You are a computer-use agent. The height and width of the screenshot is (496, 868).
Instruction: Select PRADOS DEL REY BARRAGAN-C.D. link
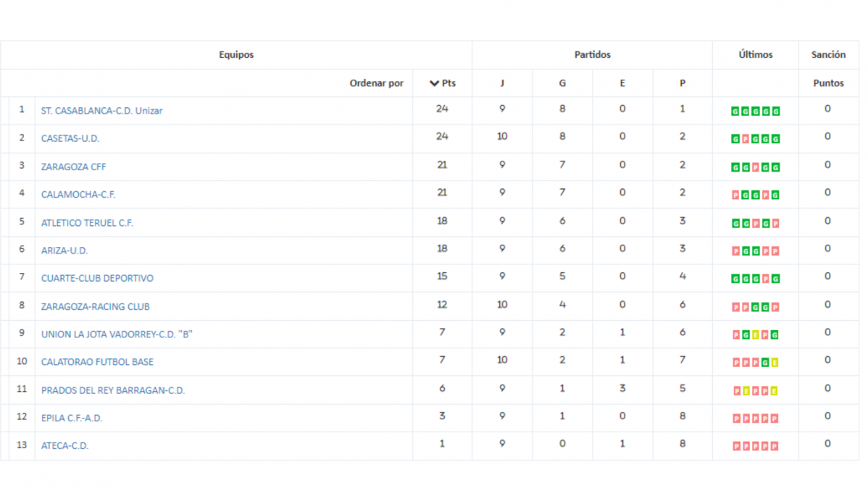113,390
